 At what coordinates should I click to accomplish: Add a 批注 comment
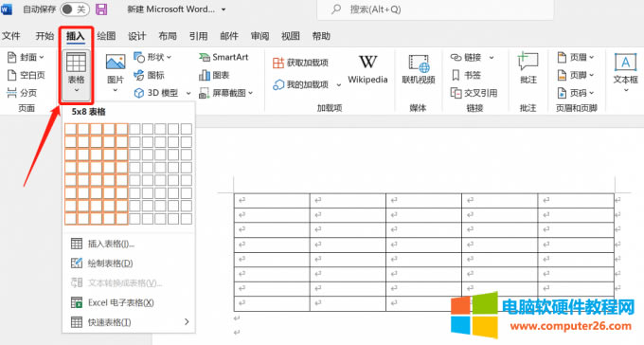click(528, 68)
